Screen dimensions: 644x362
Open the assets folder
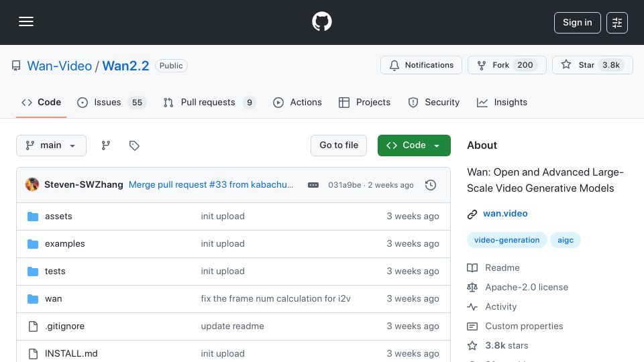pos(58,217)
